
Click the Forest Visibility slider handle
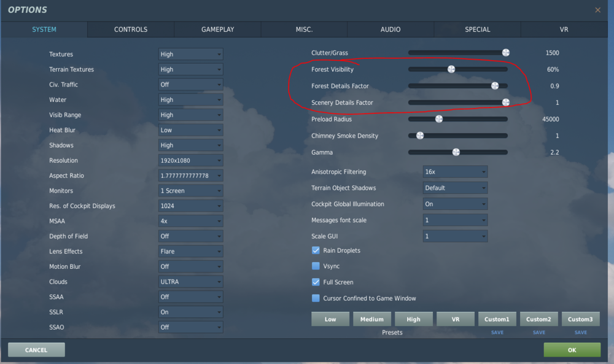point(451,69)
